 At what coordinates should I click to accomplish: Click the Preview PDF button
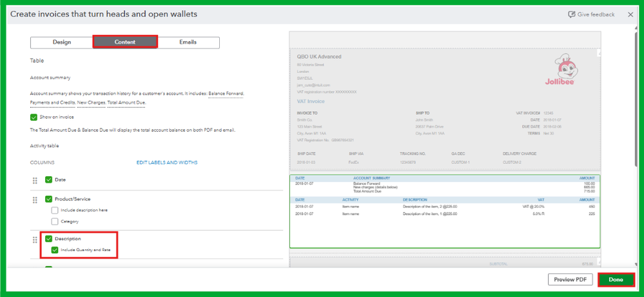pos(570,280)
